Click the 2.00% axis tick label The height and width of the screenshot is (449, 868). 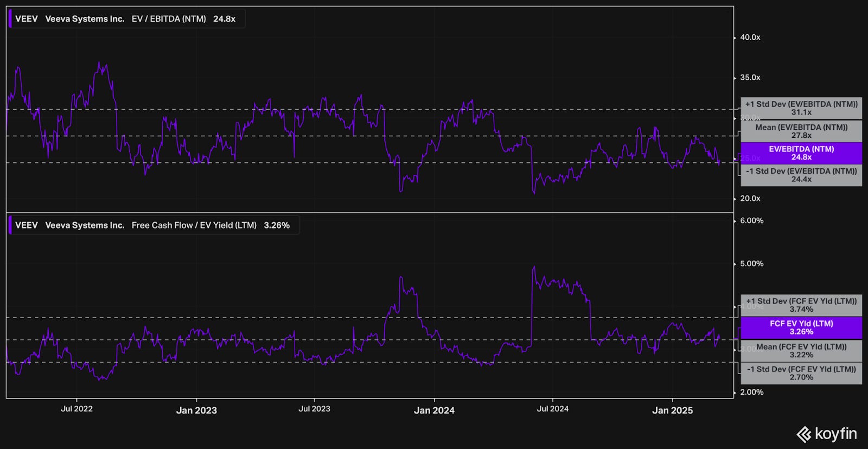[x=752, y=392]
